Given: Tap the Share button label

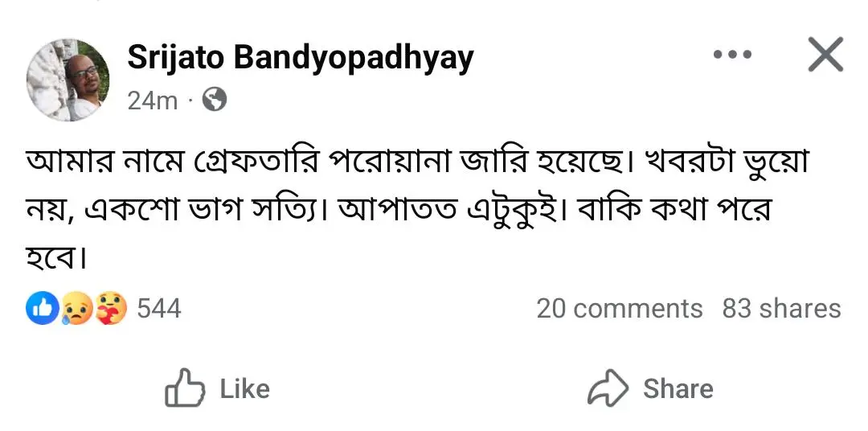Looking at the screenshot, I should pos(678,389).
